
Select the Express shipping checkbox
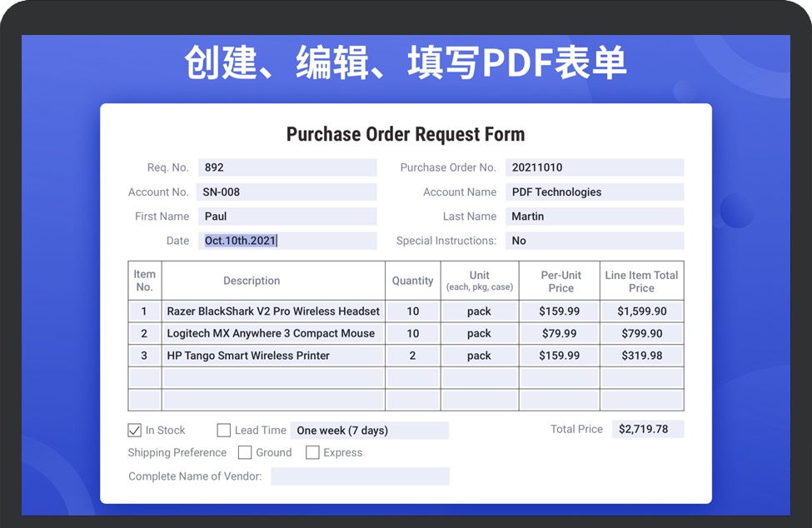tap(312, 453)
